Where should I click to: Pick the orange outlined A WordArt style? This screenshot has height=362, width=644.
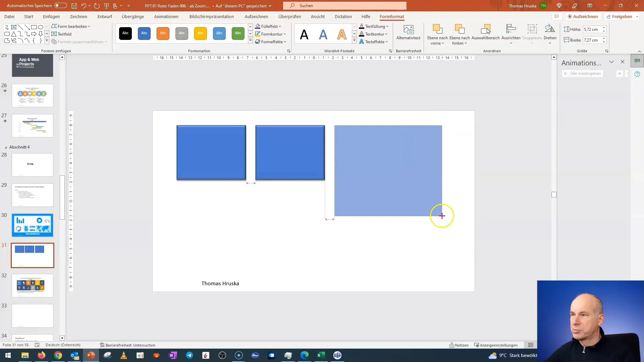342,34
